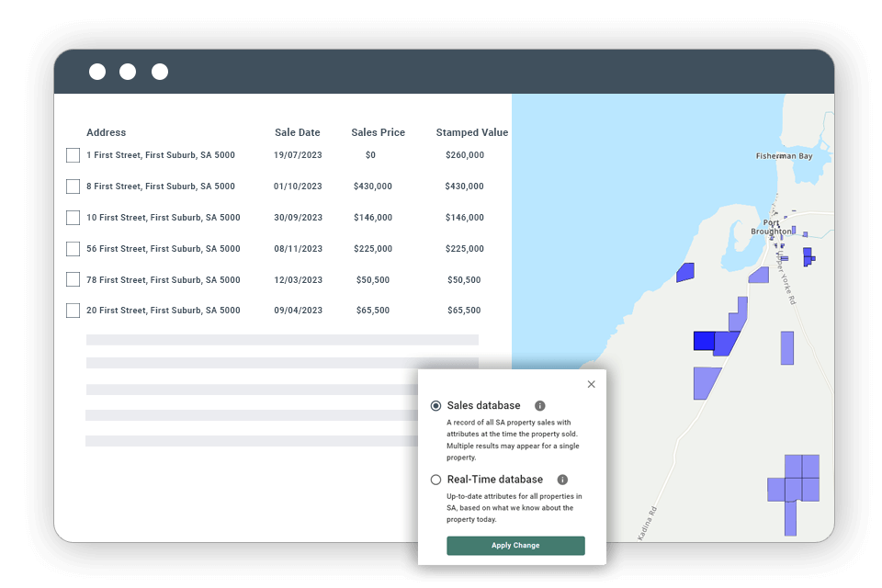Click the third window control dot

click(x=159, y=71)
